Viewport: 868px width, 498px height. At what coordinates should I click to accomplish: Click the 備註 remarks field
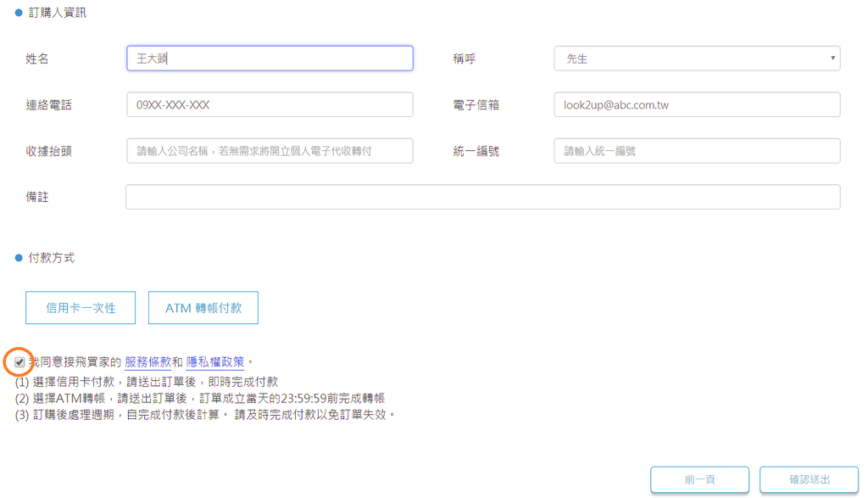(x=482, y=197)
